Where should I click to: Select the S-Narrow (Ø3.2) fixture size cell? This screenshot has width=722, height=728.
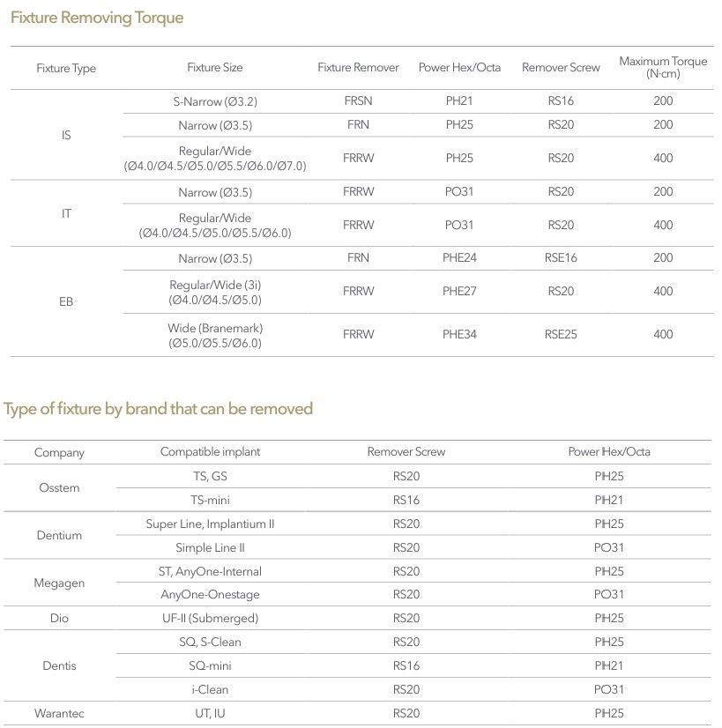point(215,101)
